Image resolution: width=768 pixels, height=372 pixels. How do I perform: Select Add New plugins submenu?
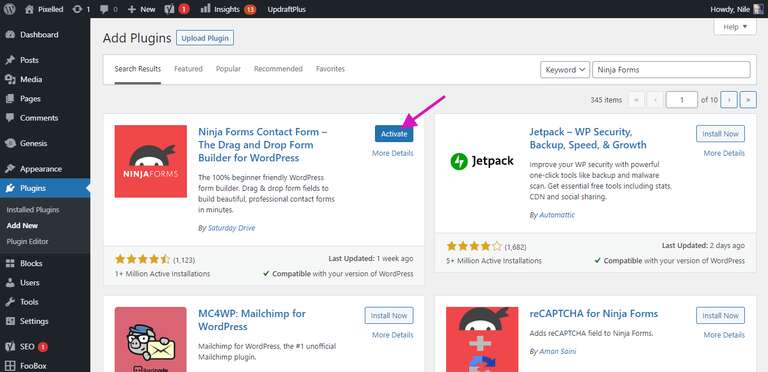(x=22, y=226)
